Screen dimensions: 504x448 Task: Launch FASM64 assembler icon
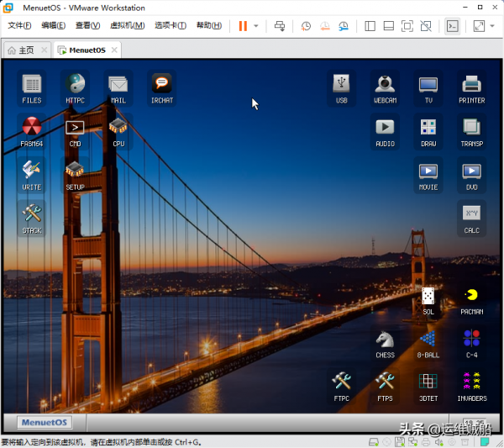(32, 129)
